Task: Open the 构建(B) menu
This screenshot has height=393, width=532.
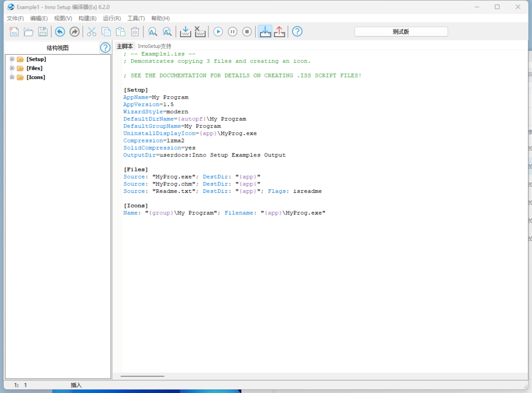Action: pyautogui.click(x=87, y=18)
